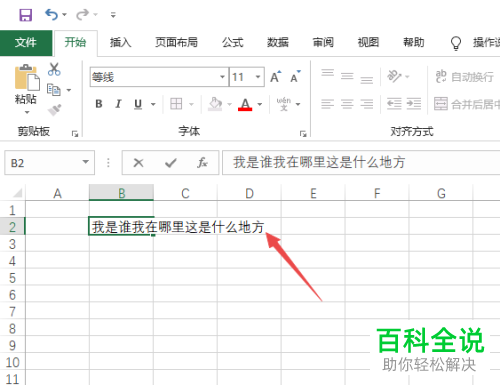Open the 字体 dialog launcher
Viewport: 500px width, 385px height.
303,134
